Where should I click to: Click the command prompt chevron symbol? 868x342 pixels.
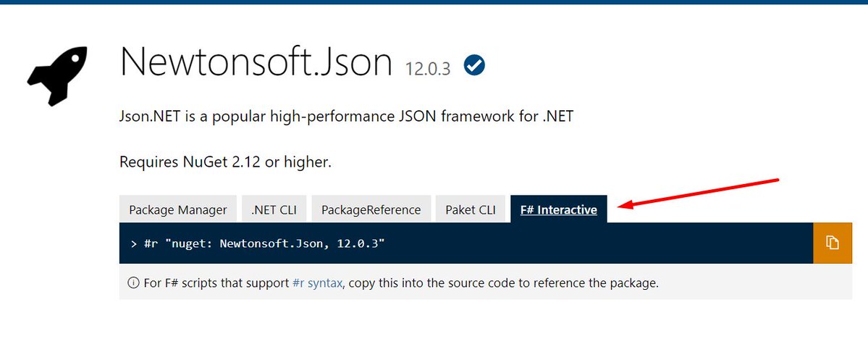click(x=134, y=243)
